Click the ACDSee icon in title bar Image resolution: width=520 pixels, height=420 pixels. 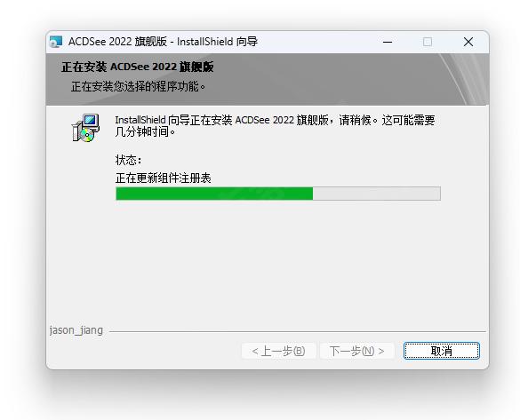tap(56, 42)
